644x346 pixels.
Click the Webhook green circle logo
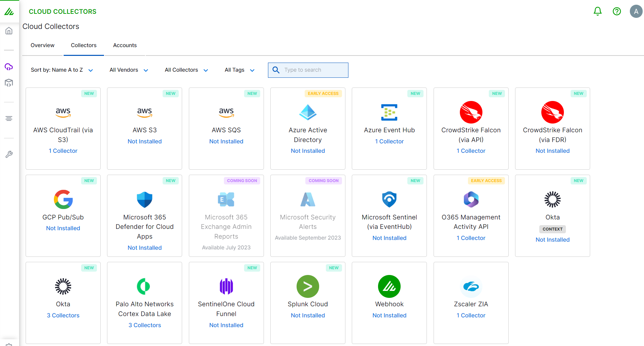tap(389, 286)
